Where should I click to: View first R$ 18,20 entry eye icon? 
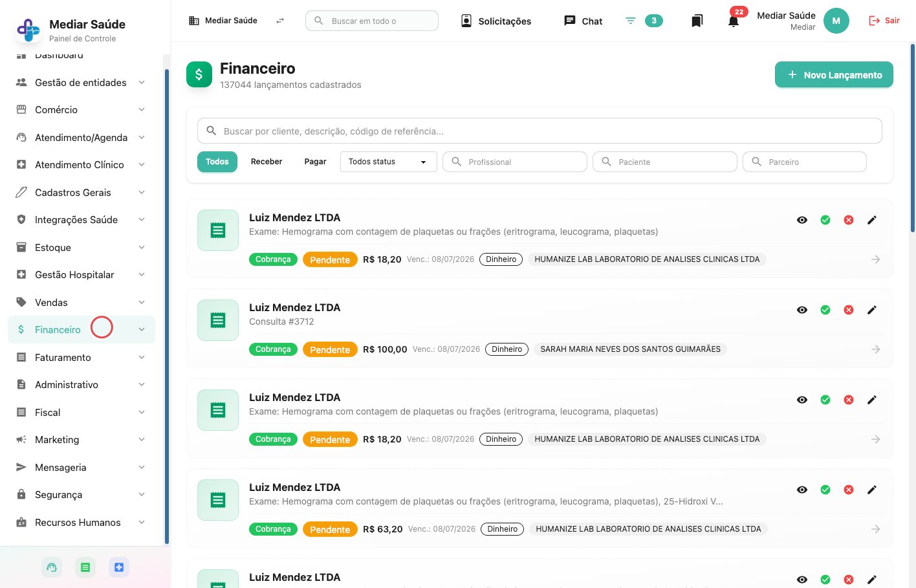click(x=802, y=220)
